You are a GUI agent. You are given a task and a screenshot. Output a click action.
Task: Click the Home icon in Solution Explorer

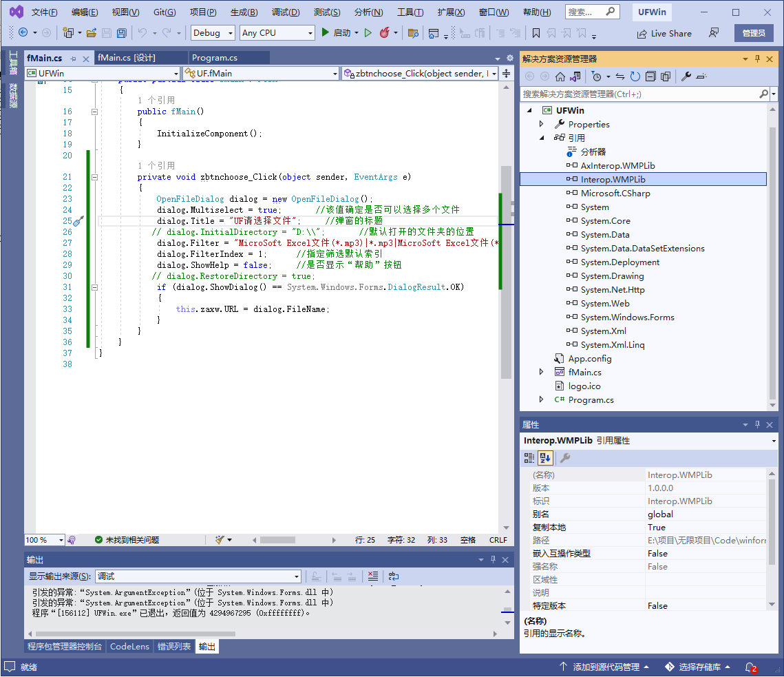pos(560,76)
